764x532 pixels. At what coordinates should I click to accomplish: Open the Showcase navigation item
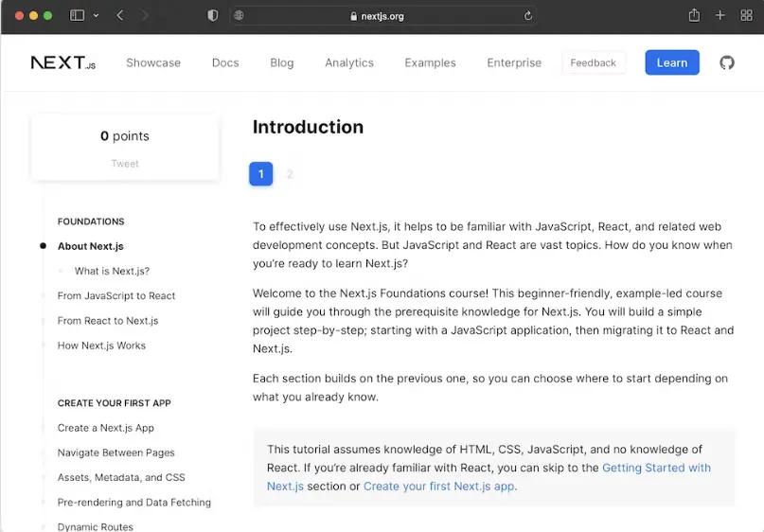coord(153,62)
